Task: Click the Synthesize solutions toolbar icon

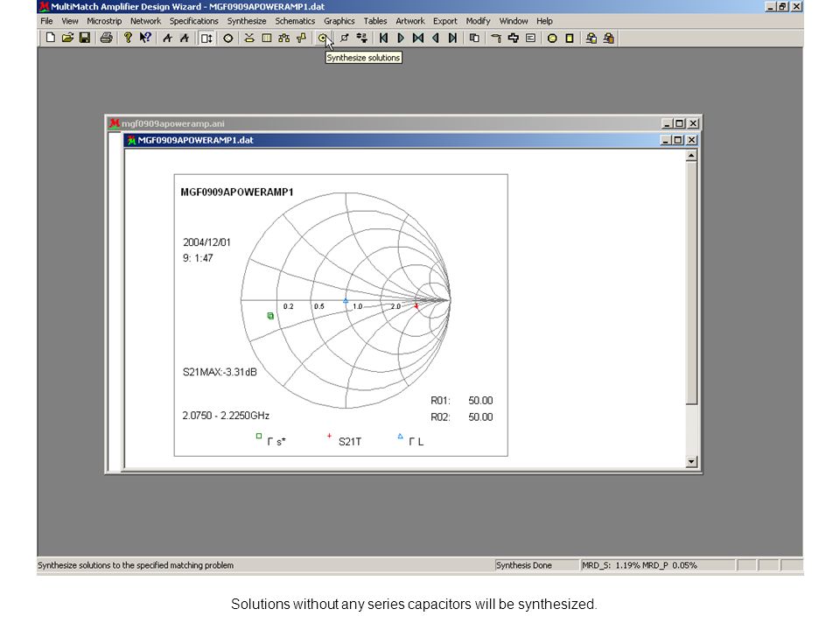Action: (323, 38)
